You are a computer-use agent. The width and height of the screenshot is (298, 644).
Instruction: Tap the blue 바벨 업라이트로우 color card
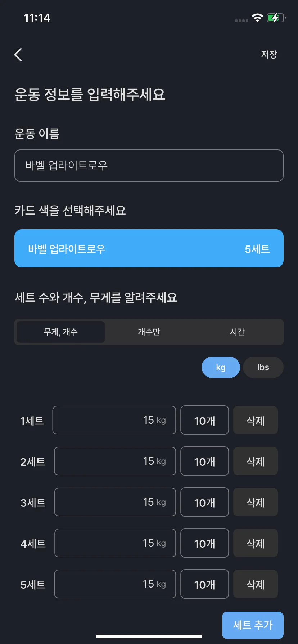149,248
